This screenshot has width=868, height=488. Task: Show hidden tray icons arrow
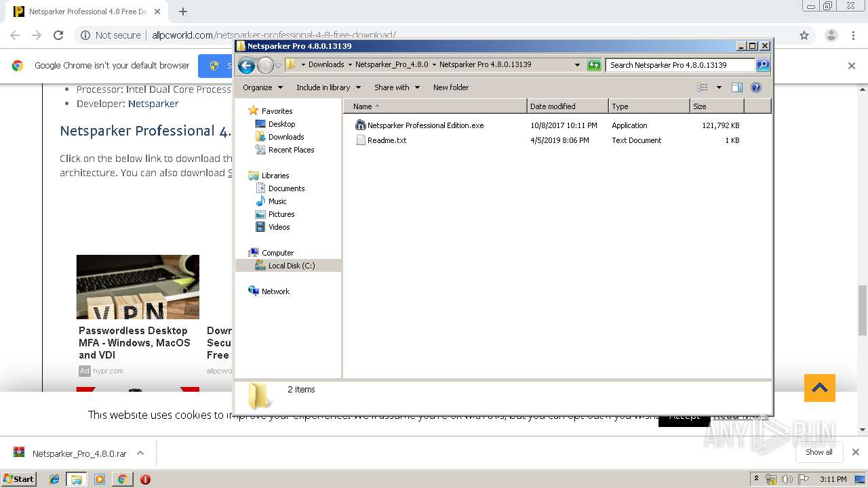pos(756,479)
